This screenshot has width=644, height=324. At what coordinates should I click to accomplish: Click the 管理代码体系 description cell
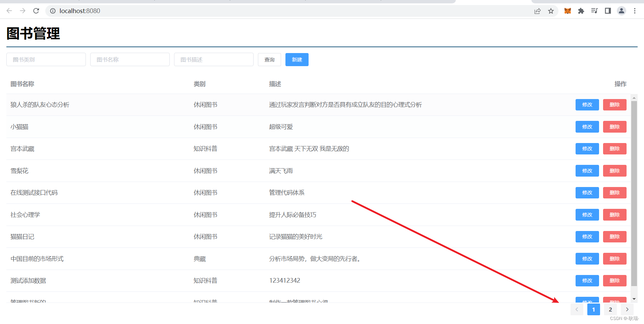click(287, 193)
